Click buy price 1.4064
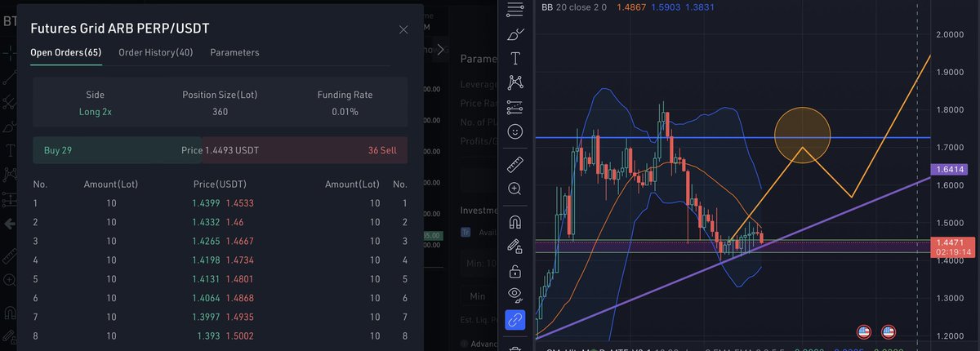The width and height of the screenshot is (980, 351). tap(206, 298)
